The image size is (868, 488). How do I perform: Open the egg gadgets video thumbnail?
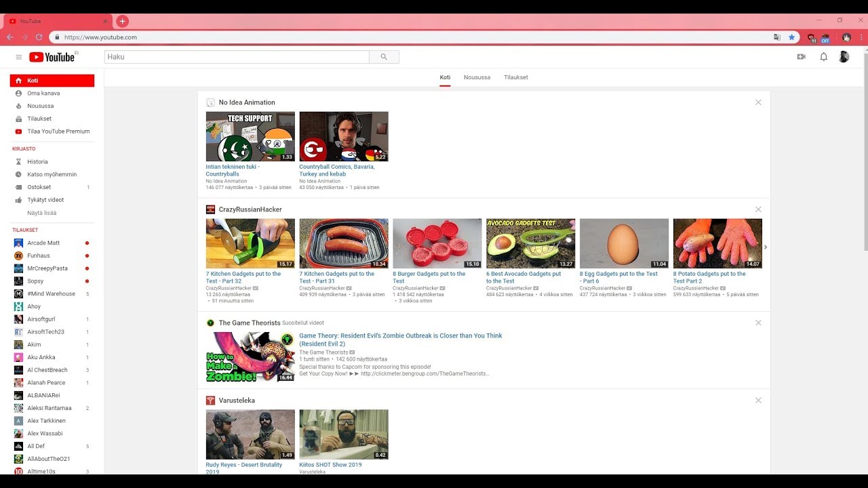click(x=624, y=243)
